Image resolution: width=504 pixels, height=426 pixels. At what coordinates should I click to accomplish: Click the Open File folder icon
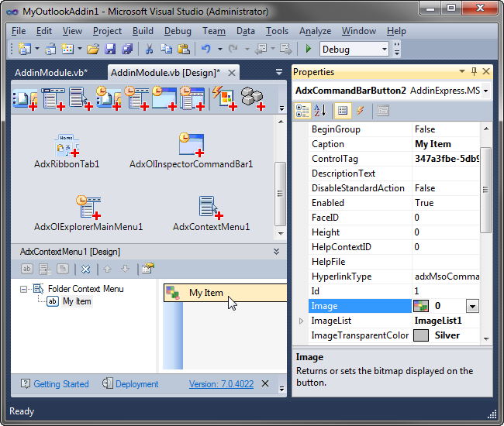(x=93, y=49)
